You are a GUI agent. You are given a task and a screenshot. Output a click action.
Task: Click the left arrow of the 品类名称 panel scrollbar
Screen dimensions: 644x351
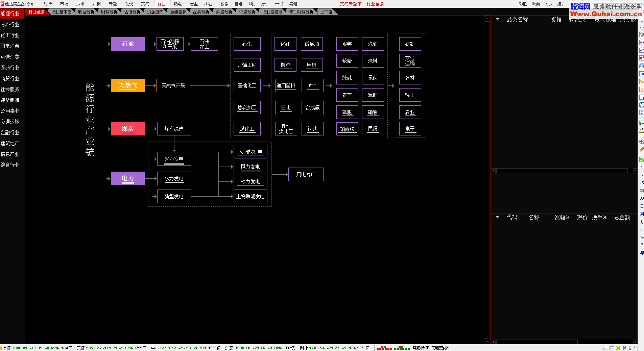[493, 171]
